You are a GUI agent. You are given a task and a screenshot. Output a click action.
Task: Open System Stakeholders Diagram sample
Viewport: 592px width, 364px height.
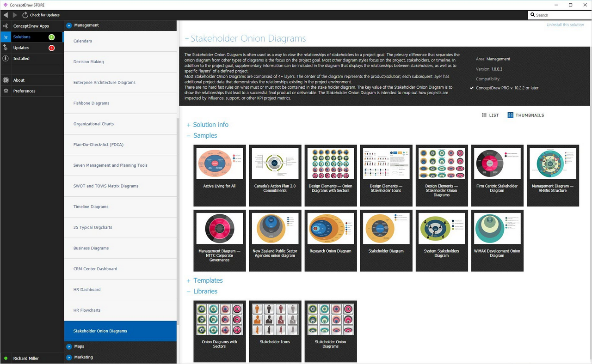[x=442, y=241]
